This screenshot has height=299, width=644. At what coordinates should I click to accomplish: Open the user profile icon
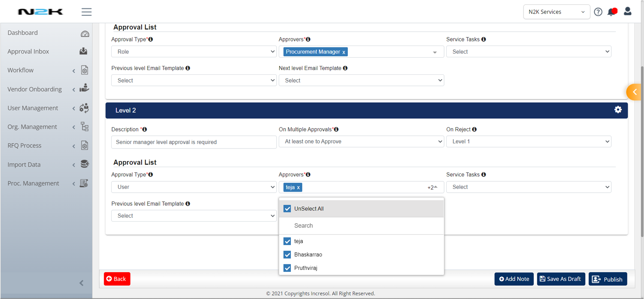[x=628, y=11]
